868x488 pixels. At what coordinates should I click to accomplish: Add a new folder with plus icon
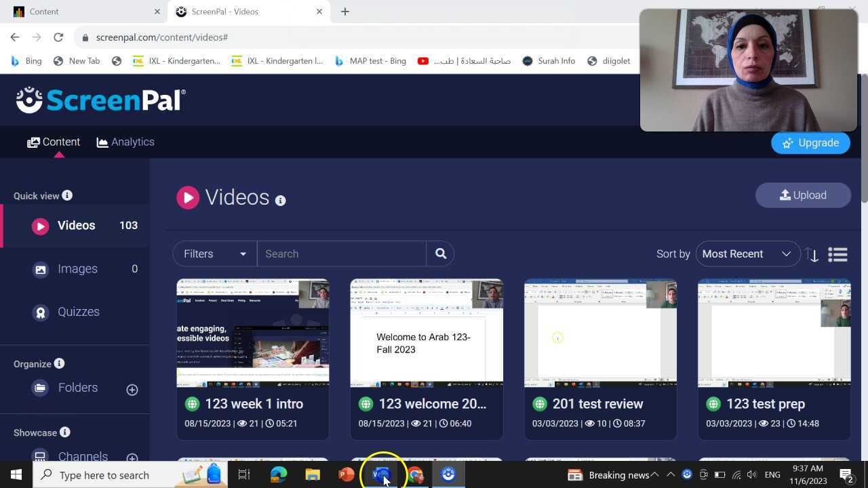click(x=132, y=389)
